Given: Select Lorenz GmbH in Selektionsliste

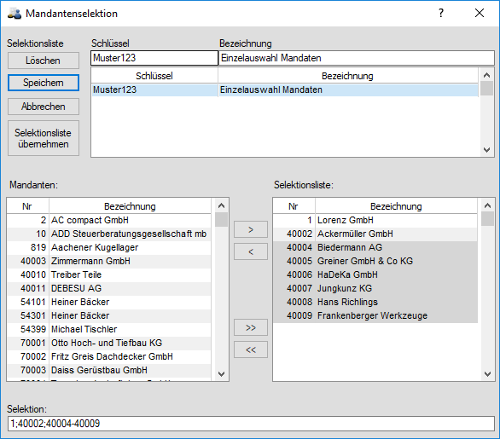Looking at the screenshot, I should click(x=376, y=220).
